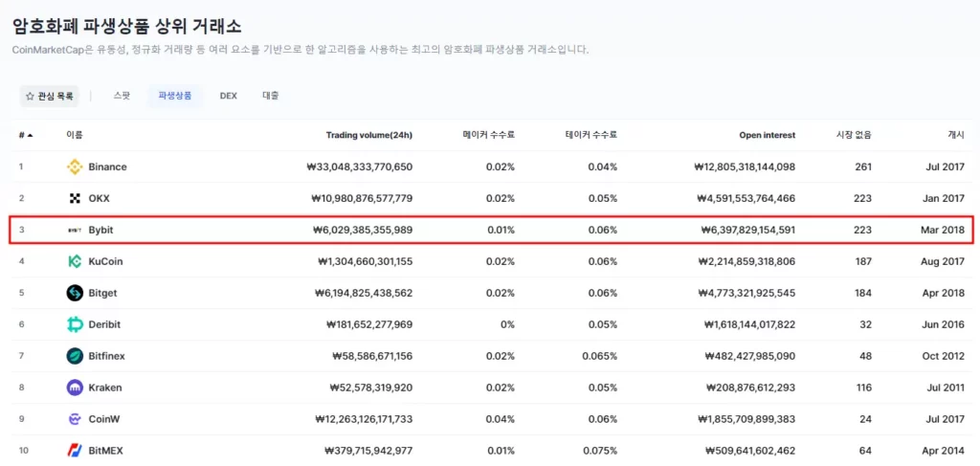980x466 pixels.
Task: Click BitMEX volume ₩379,715,942,977
Action: coord(368,451)
